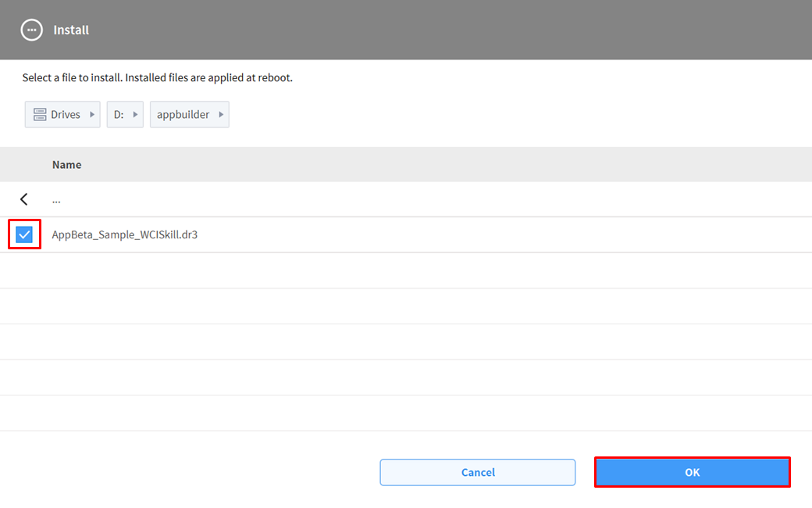This screenshot has width=812, height=508.
Task: Select the AppBeta_Sample_WCISkill.dr3 file name
Action: click(125, 234)
